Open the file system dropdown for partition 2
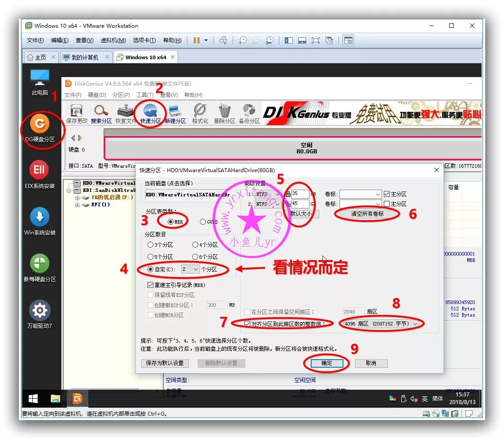Viewport: 504px width, 439px height. tap(267, 204)
